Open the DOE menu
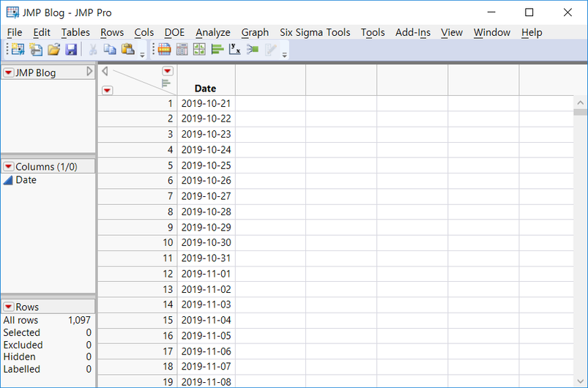Viewport: 588px width, 388px height. click(174, 33)
